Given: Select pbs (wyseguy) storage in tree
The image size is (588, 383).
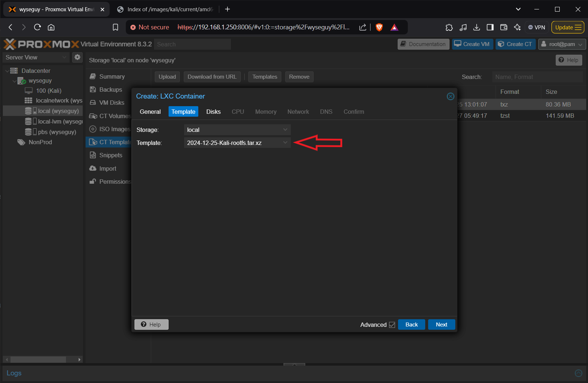Looking at the screenshot, I should click(x=51, y=132).
